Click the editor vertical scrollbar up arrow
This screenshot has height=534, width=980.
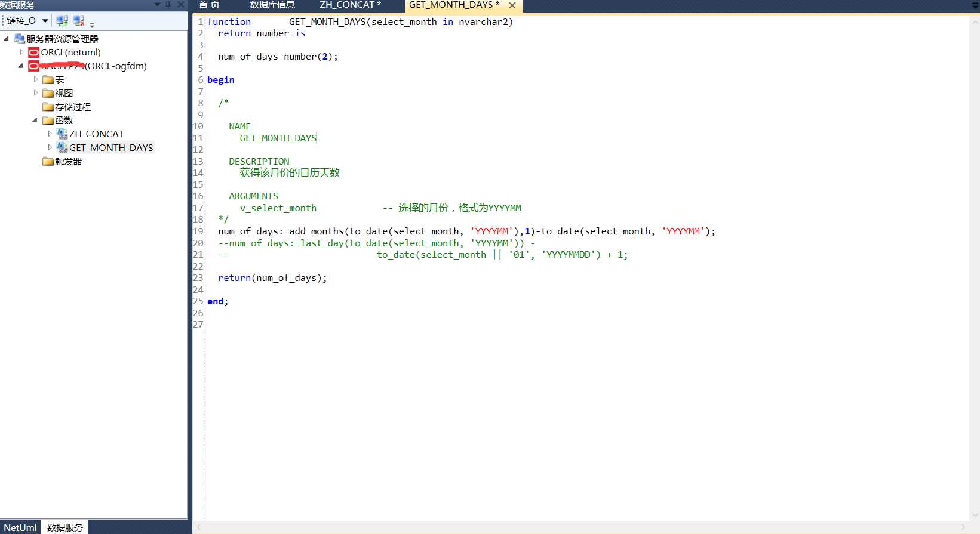pyautogui.click(x=975, y=21)
